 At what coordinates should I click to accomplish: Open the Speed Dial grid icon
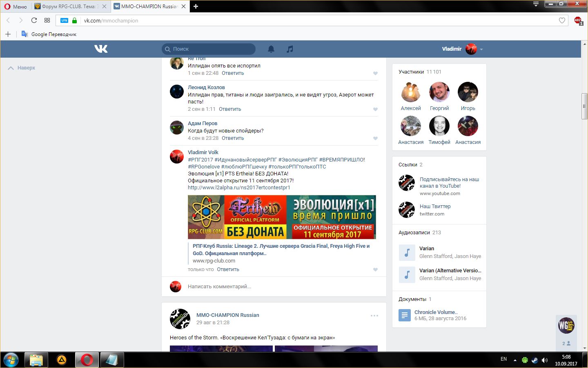pyautogui.click(x=47, y=20)
